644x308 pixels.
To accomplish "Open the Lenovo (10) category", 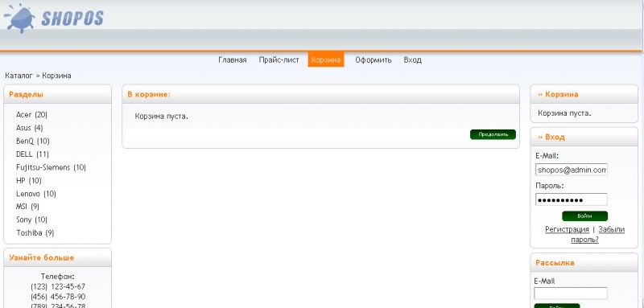I will coord(36,194).
